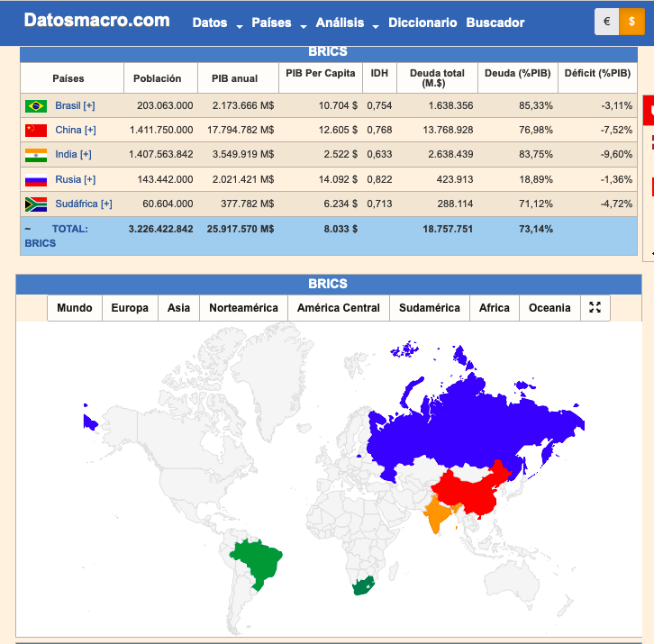Select the Sudamérica map tab
This screenshot has width=654, height=644.
coord(429,308)
